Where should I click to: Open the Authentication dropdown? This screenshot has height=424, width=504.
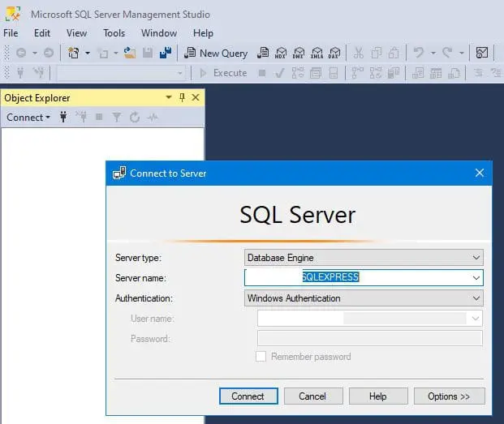[x=364, y=298]
